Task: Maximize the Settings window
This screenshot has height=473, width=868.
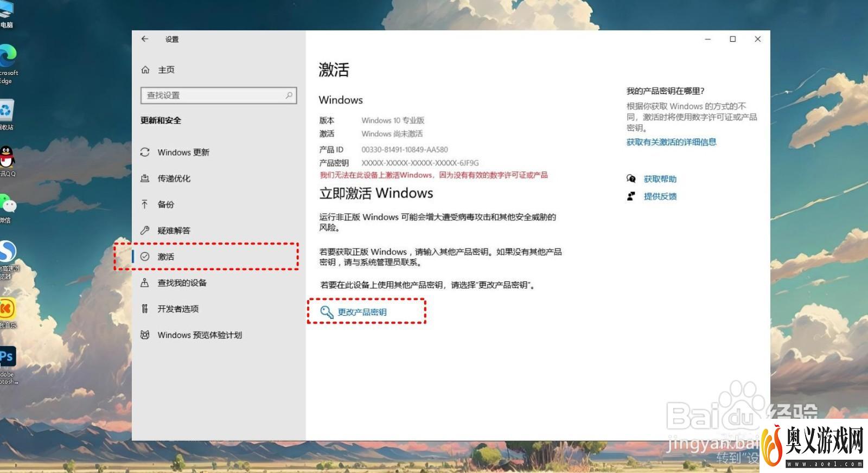Action: point(733,39)
